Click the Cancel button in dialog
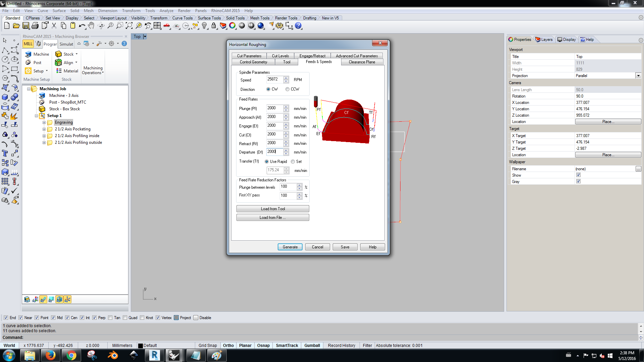Viewport: 644px width, 362px height. [318, 247]
